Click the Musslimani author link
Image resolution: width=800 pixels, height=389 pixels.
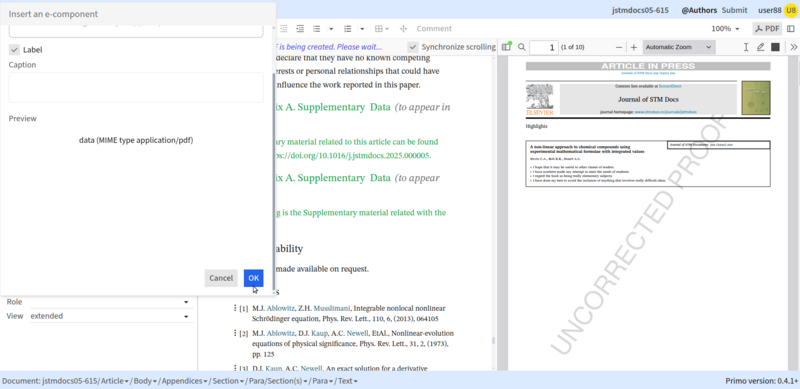[332, 308]
